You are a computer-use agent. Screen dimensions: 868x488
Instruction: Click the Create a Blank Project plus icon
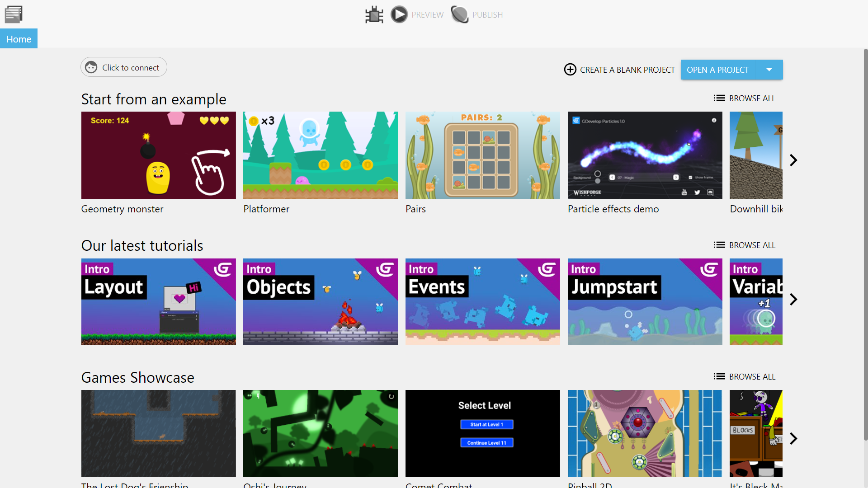click(571, 70)
